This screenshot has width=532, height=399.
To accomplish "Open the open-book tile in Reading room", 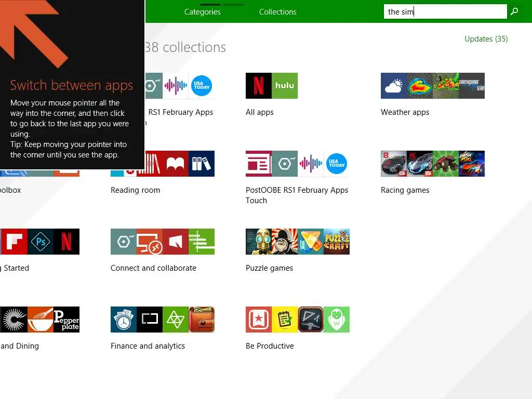I will (176, 164).
